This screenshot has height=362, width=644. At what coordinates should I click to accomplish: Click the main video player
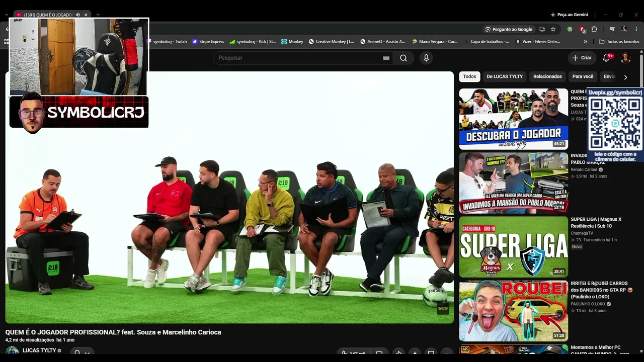229,197
